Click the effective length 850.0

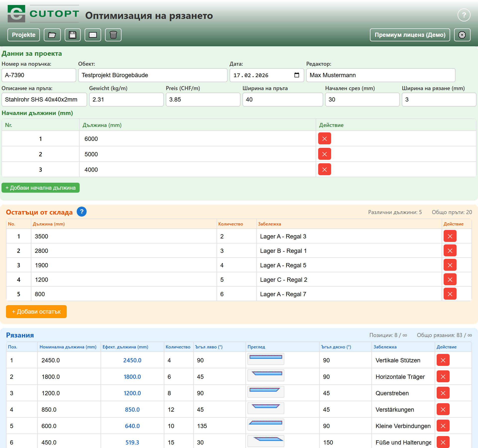132,409
